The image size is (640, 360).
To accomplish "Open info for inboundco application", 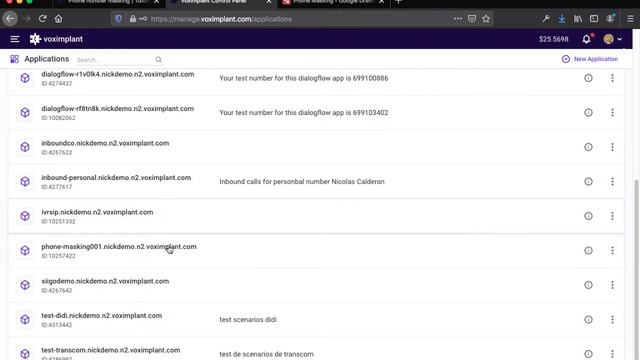I will [x=588, y=147].
